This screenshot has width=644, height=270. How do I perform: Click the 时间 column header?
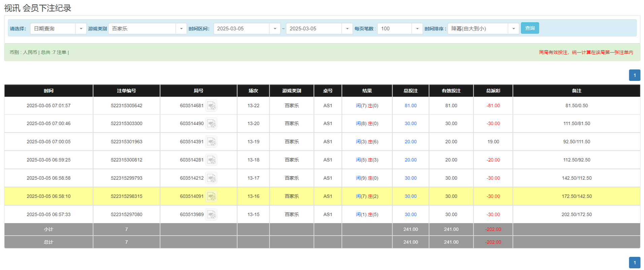pos(48,91)
